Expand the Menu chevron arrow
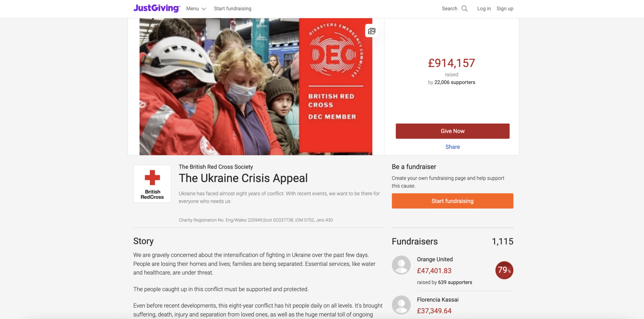The width and height of the screenshot is (644, 319). click(204, 9)
